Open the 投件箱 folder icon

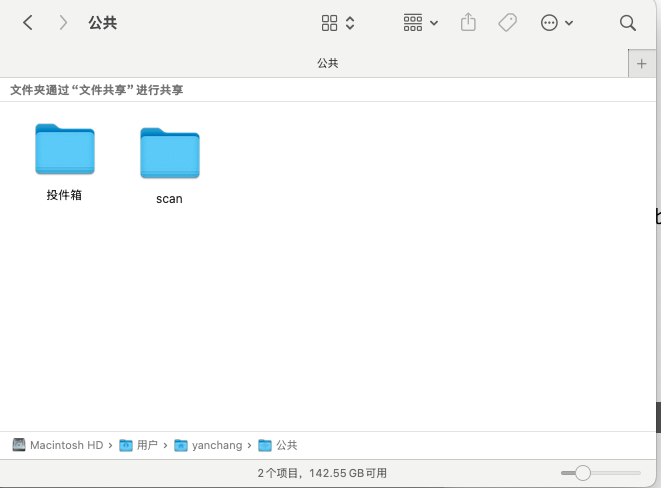click(65, 149)
